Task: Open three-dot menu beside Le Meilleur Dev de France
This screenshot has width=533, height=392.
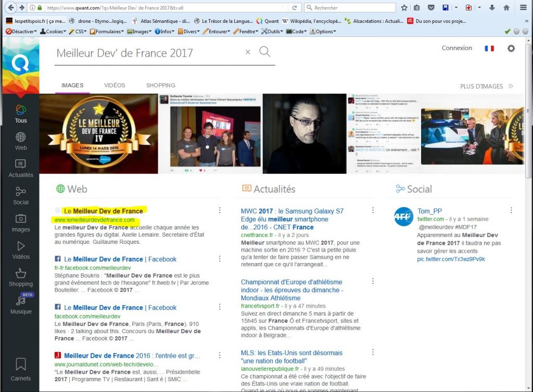Action: [220, 211]
